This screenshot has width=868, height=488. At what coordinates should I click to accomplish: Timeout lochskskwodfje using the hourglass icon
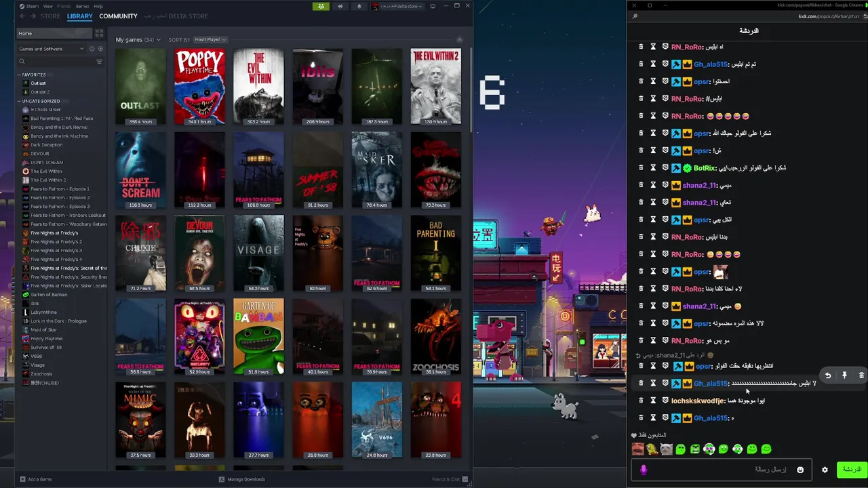click(653, 401)
